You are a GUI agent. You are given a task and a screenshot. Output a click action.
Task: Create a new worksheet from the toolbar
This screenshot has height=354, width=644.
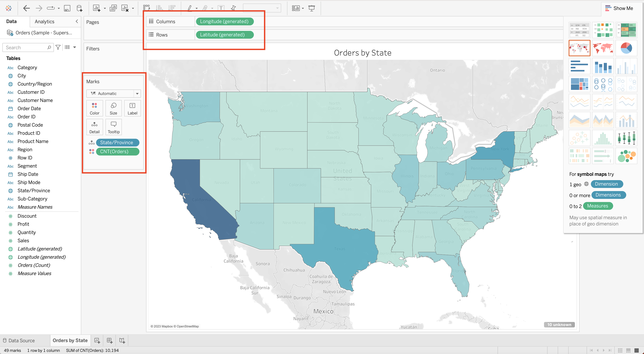(96, 8)
